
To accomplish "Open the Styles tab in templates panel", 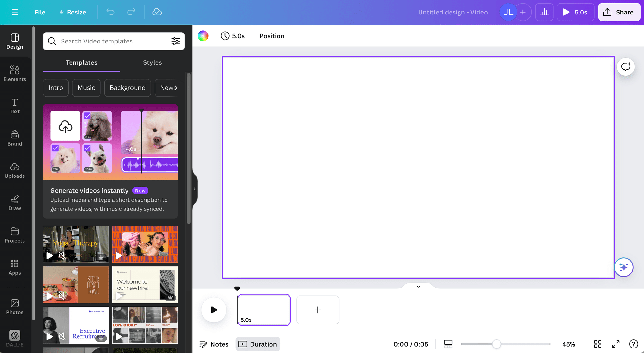I will tap(152, 62).
